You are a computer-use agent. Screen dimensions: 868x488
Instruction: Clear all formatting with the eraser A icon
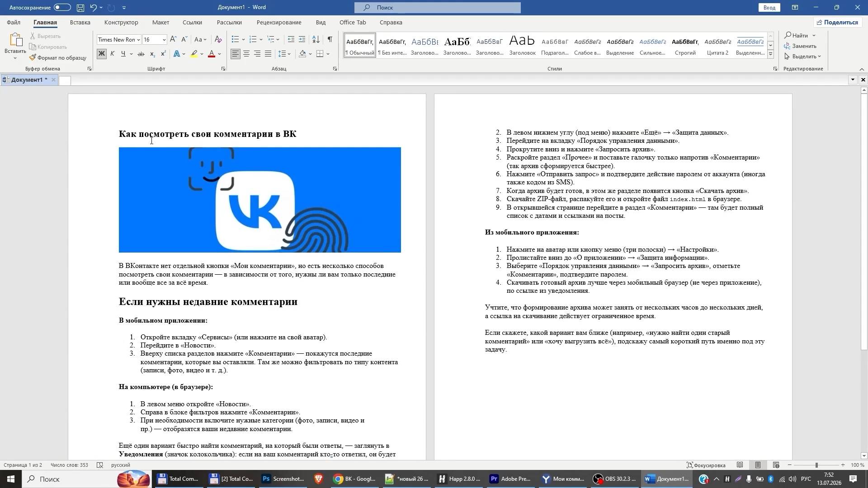tap(218, 40)
